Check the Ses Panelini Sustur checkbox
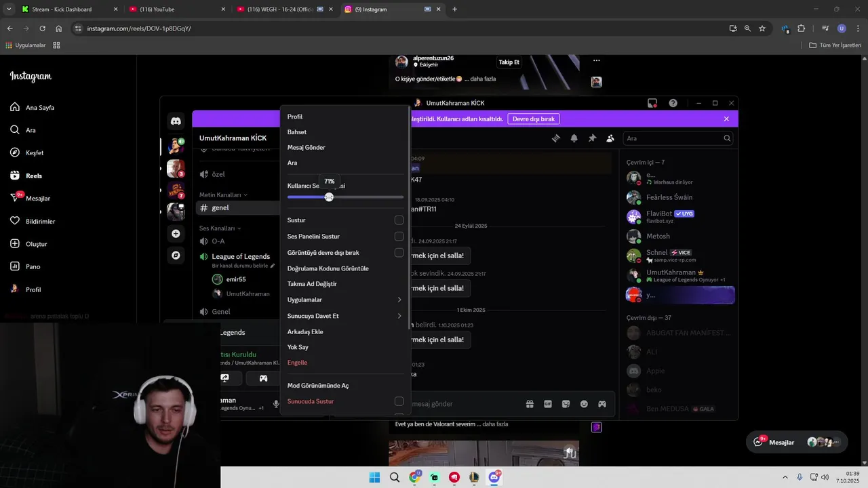The image size is (868, 488). [399, 237]
